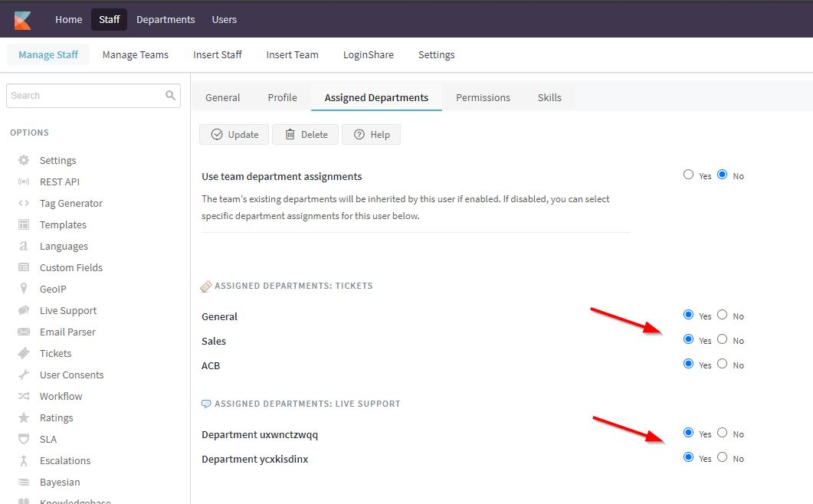Enable team department assignments with Yes
Screen dimensions: 813x504
(x=688, y=175)
